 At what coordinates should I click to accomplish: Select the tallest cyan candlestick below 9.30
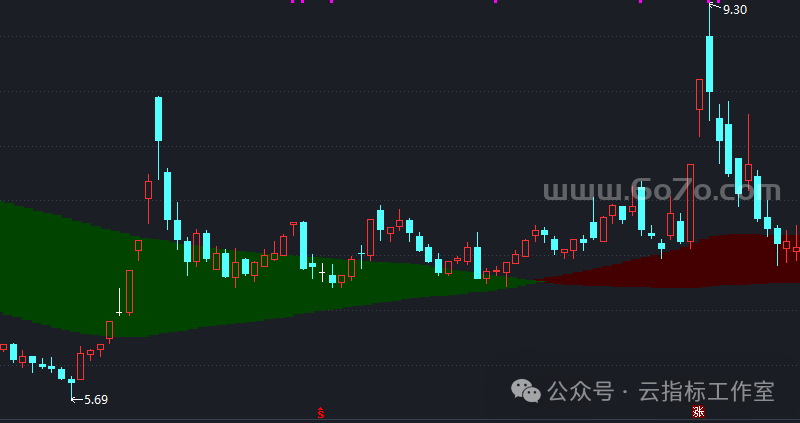point(709,64)
